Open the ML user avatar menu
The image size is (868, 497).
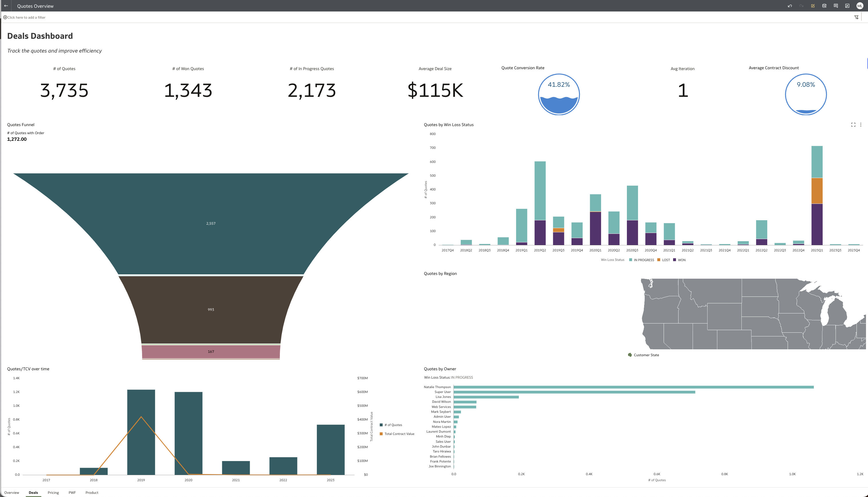(x=859, y=6)
